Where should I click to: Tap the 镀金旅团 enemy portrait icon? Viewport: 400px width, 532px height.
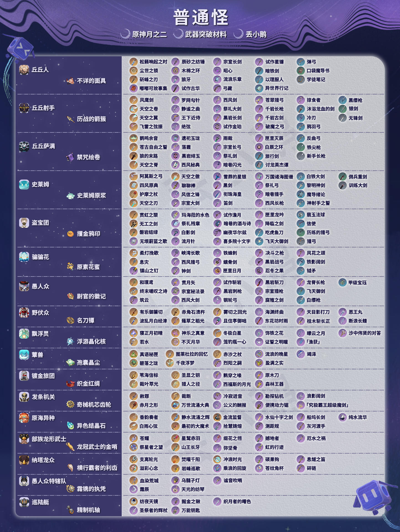point(24,376)
